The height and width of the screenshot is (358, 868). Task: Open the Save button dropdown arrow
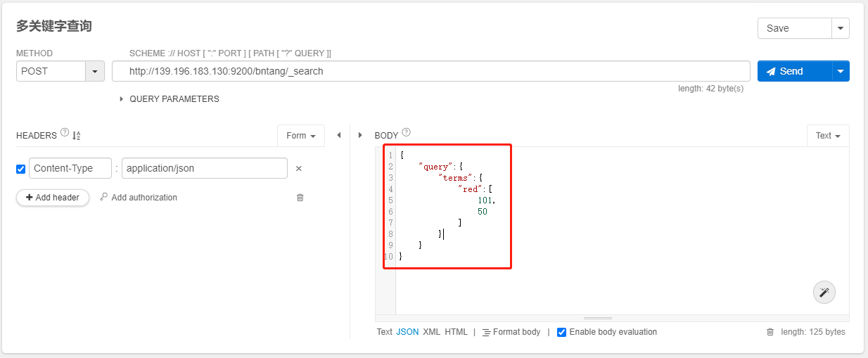pos(841,28)
